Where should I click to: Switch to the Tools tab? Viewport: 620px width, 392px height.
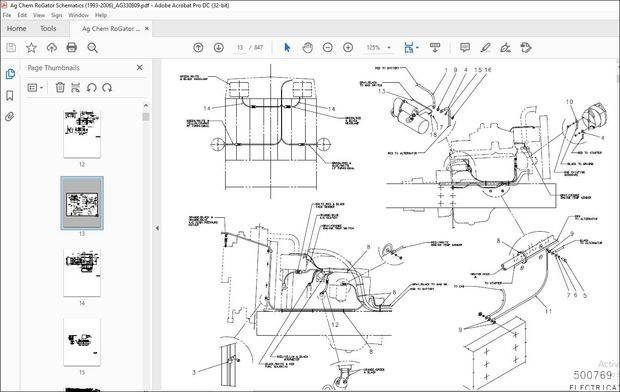coord(48,28)
